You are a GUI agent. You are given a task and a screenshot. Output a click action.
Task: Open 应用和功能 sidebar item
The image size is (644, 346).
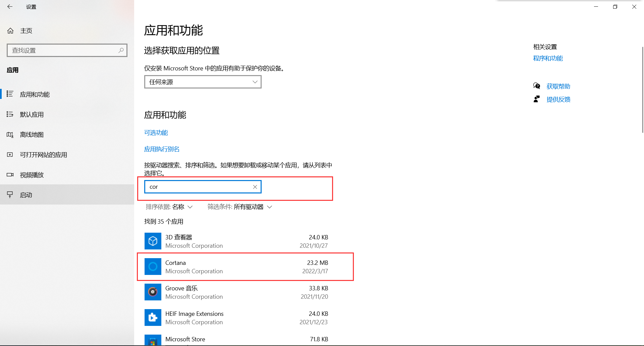[67, 94]
